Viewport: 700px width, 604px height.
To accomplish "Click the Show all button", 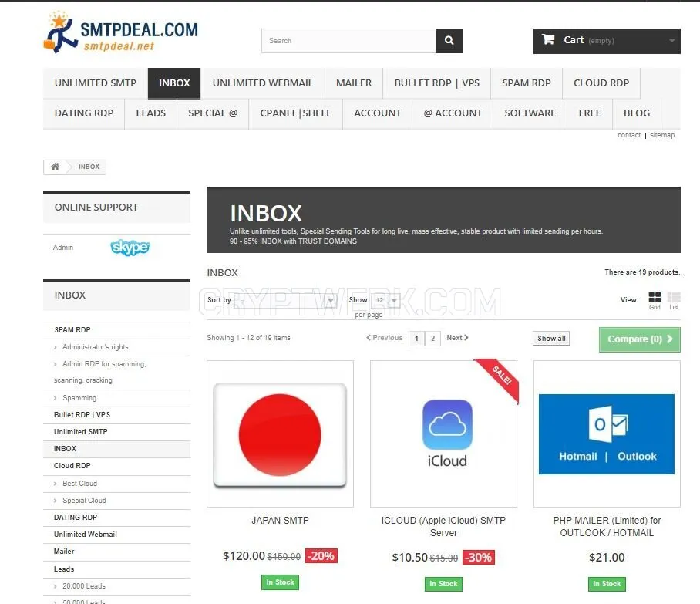I will (x=551, y=338).
